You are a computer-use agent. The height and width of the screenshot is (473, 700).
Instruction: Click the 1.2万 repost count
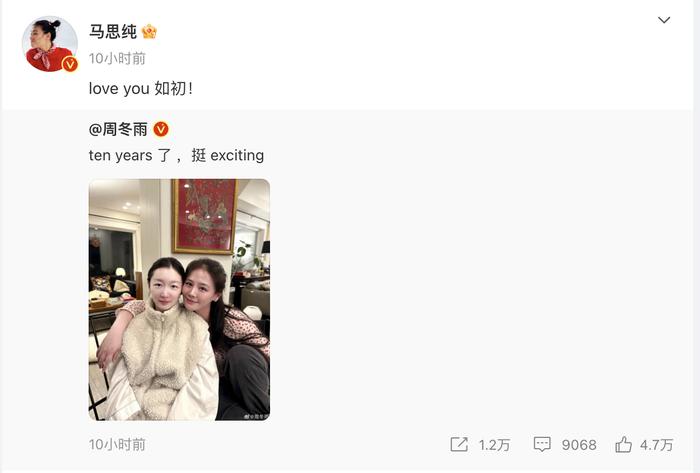(494, 445)
